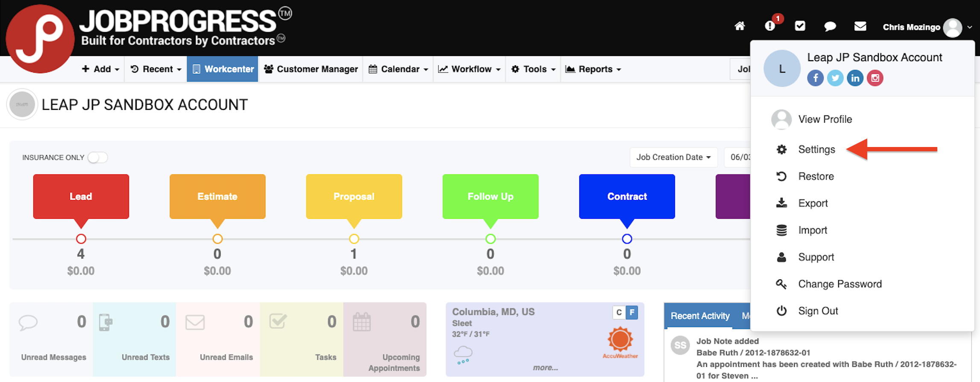Screen dimensions: 980x382
Task: Click the Export download icon
Action: (x=781, y=203)
